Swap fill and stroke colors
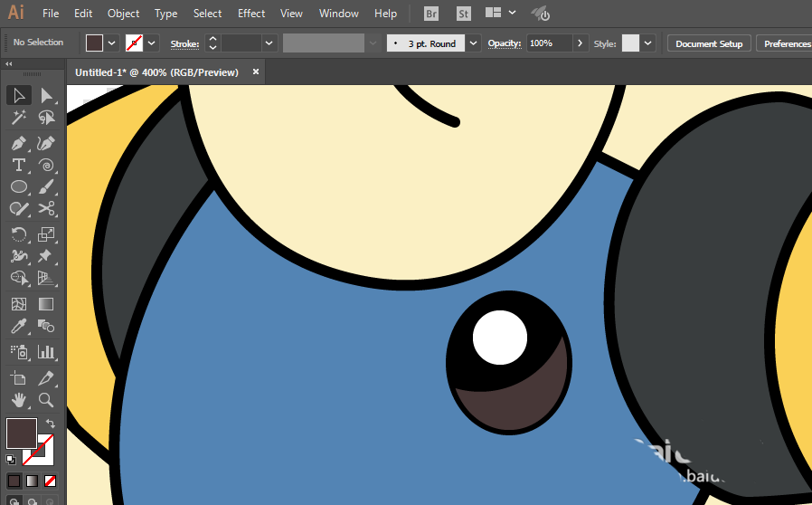 tap(51, 423)
